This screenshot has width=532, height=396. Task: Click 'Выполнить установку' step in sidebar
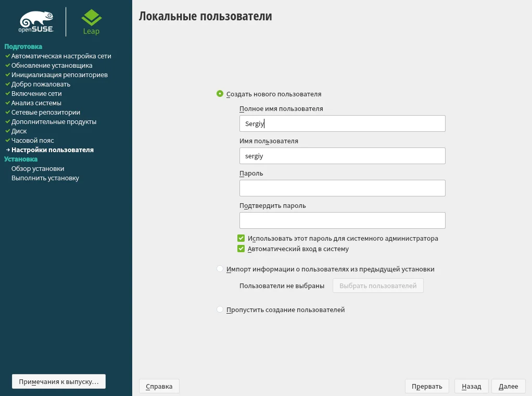coord(45,178)
